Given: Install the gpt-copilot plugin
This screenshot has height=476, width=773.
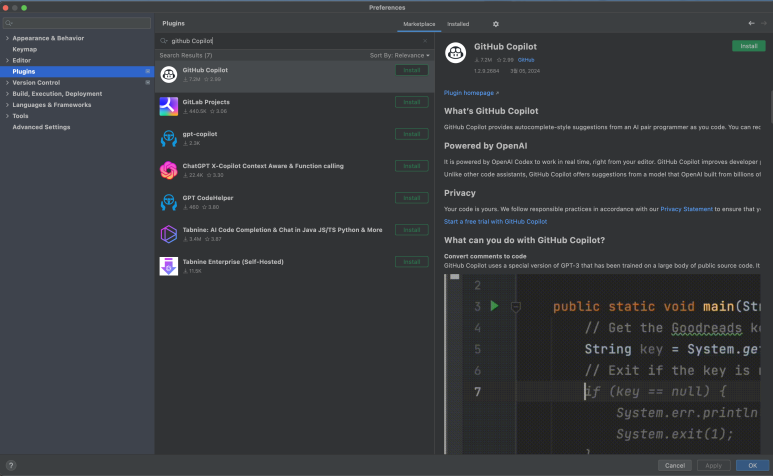Looking at the screenshot, I should [412, 134].
